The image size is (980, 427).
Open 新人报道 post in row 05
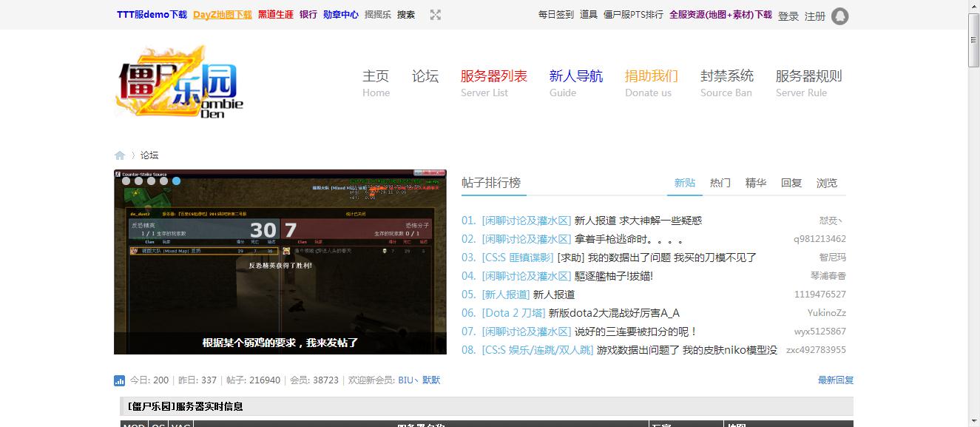pyautogui.click(x=554, y=295)
